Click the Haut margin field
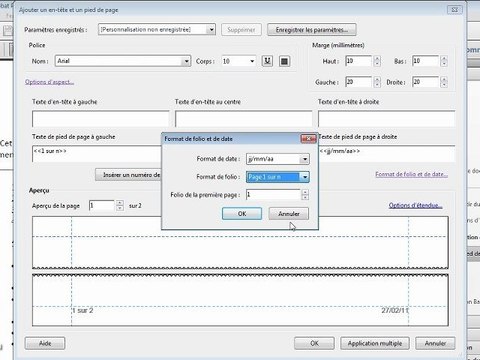The width and height of the screenshot is (480, 360). pos(359,61)
